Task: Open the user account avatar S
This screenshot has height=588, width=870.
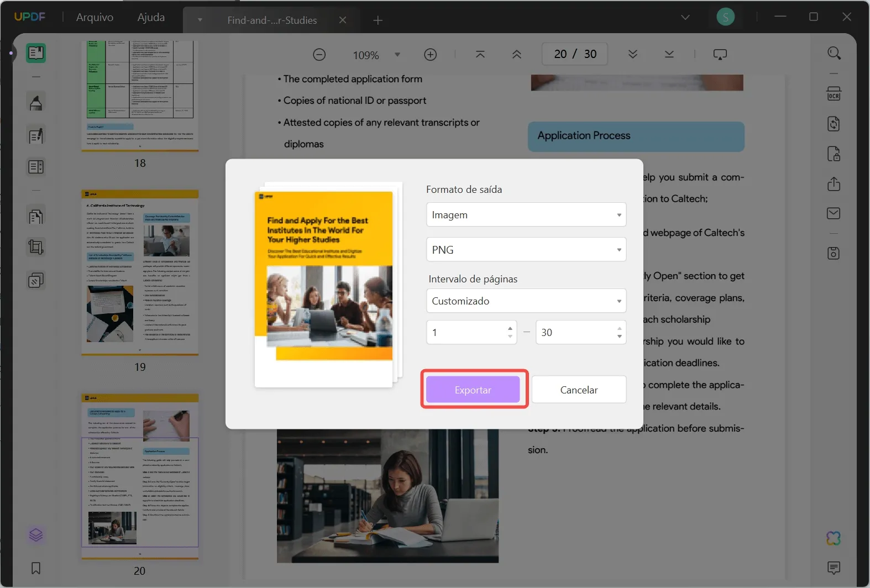Action: 726,17
